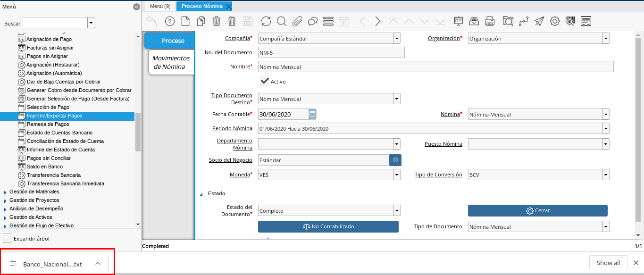This screenshot has height=275, width=644.
Task: Click the Cerrar button
Action: point(537,211)
